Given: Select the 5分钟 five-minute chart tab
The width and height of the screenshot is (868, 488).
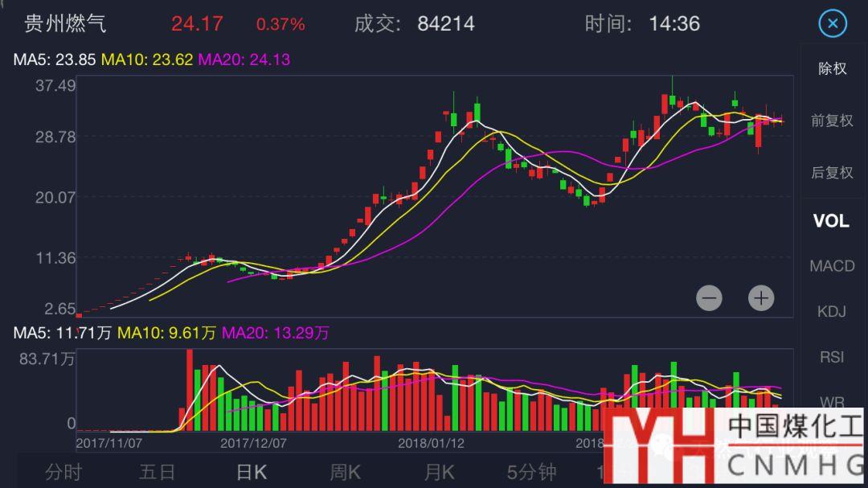Looking at the screenshot, I should point(532,472).
